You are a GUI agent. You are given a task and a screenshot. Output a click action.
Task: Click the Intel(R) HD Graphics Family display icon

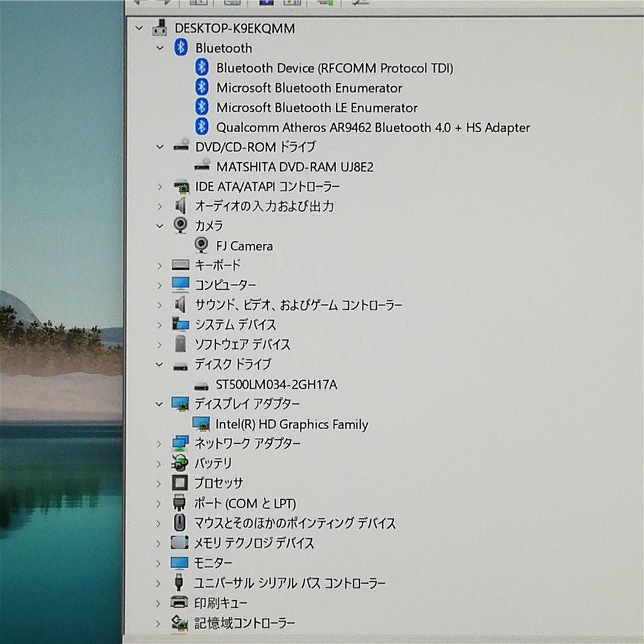[202, 424]
